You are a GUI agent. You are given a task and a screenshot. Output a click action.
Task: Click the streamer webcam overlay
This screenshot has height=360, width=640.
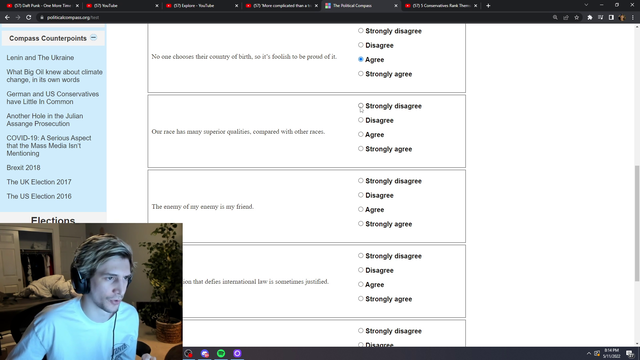91,291
